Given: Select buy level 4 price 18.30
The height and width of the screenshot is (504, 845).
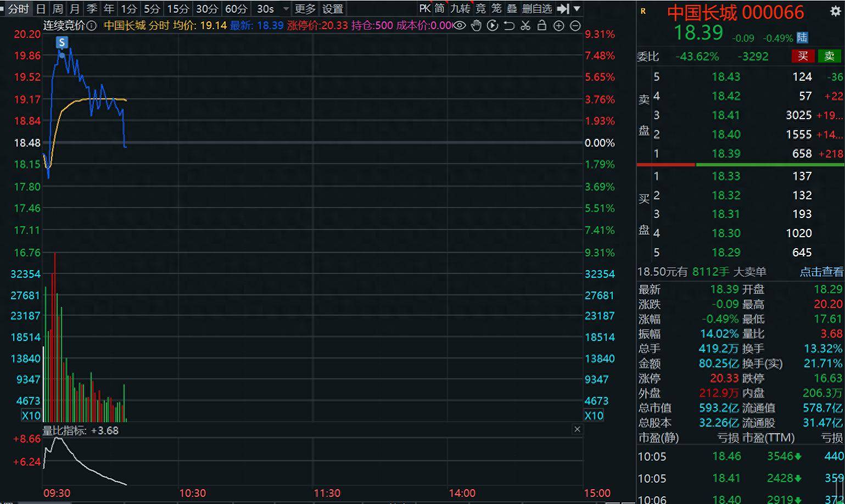Looking at the screenshot, I should click(x=726, y=233).
